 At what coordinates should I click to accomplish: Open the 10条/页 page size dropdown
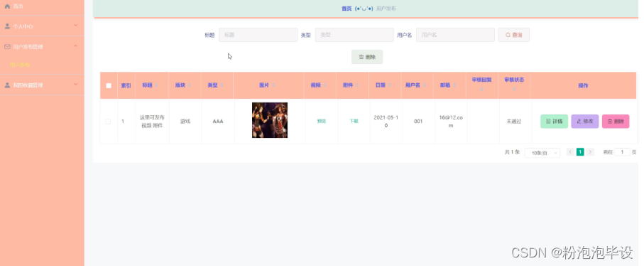coord(542,152)
